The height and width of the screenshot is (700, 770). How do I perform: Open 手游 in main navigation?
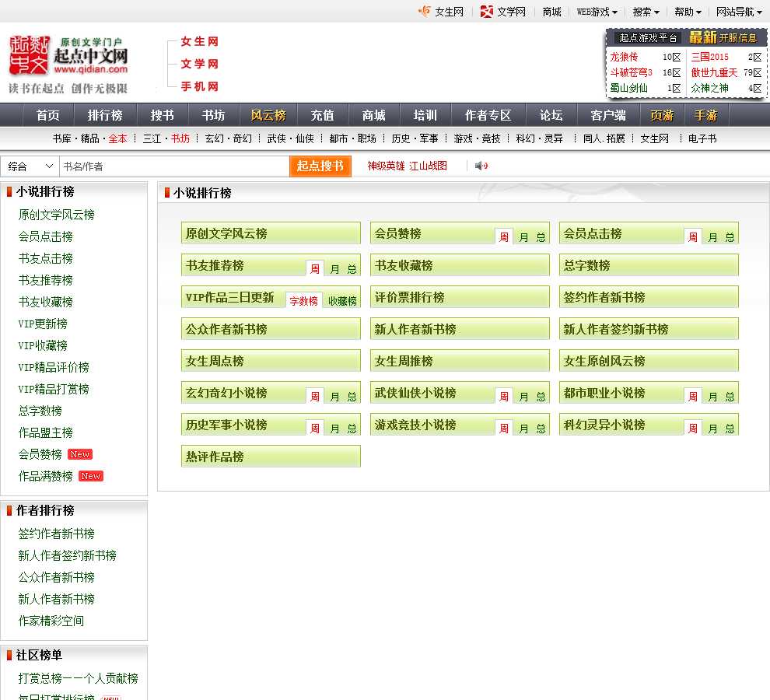click(705, 115)
